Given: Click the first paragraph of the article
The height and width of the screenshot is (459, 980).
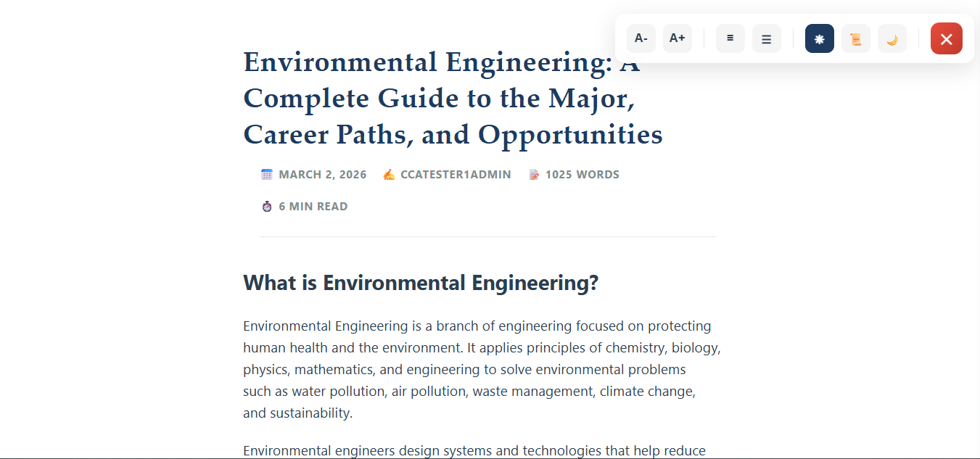Looking at the screenshot, I should 479,370.
